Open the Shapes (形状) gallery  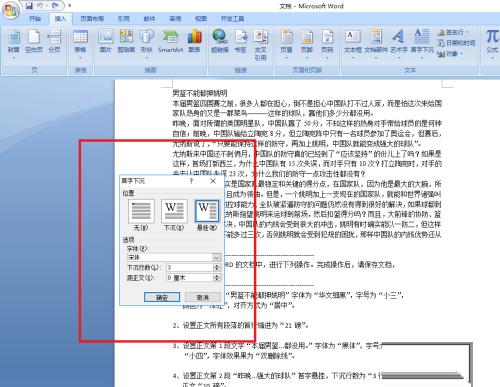[x=146, y=43]
